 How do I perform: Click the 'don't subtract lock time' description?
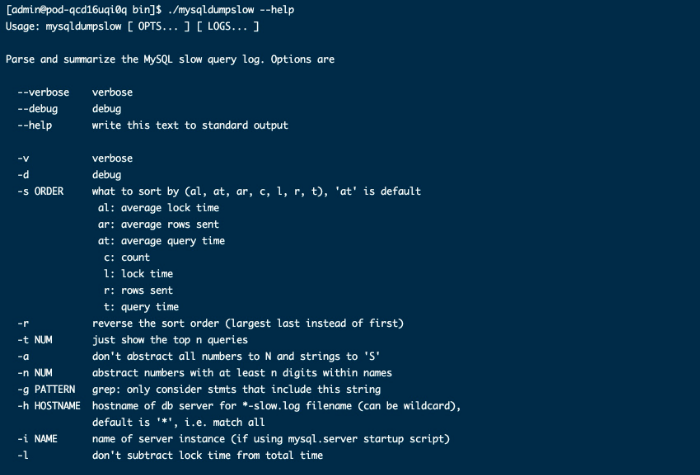207,455
